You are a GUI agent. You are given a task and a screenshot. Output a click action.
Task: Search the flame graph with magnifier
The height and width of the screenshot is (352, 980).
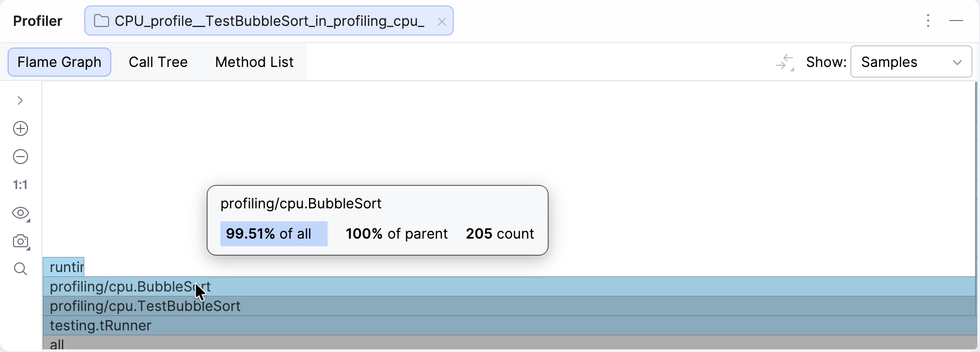coord(21,269)
